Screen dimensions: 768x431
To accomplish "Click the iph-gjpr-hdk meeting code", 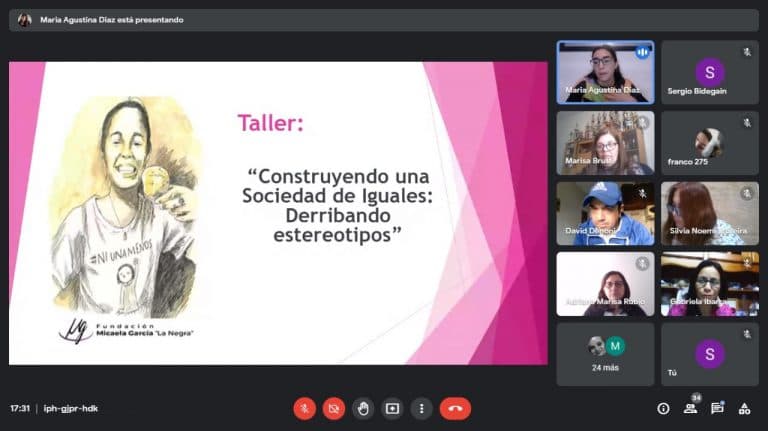I will point(71,408).
